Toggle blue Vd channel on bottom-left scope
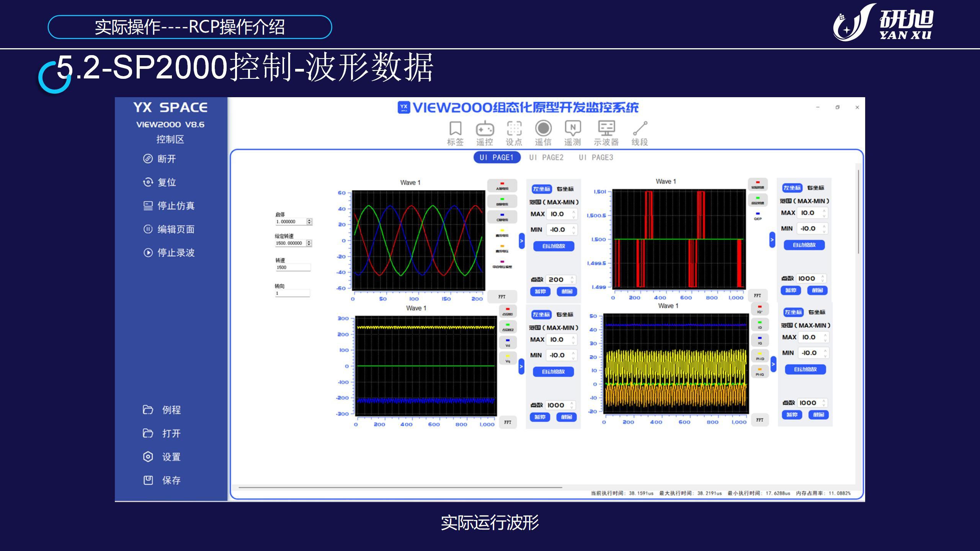 point(508,342)
